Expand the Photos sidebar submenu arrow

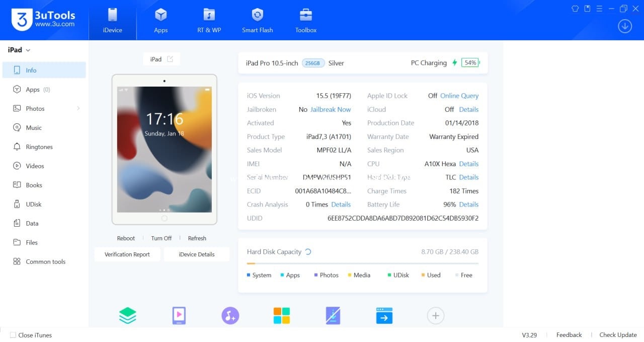[x=78, y=109]
